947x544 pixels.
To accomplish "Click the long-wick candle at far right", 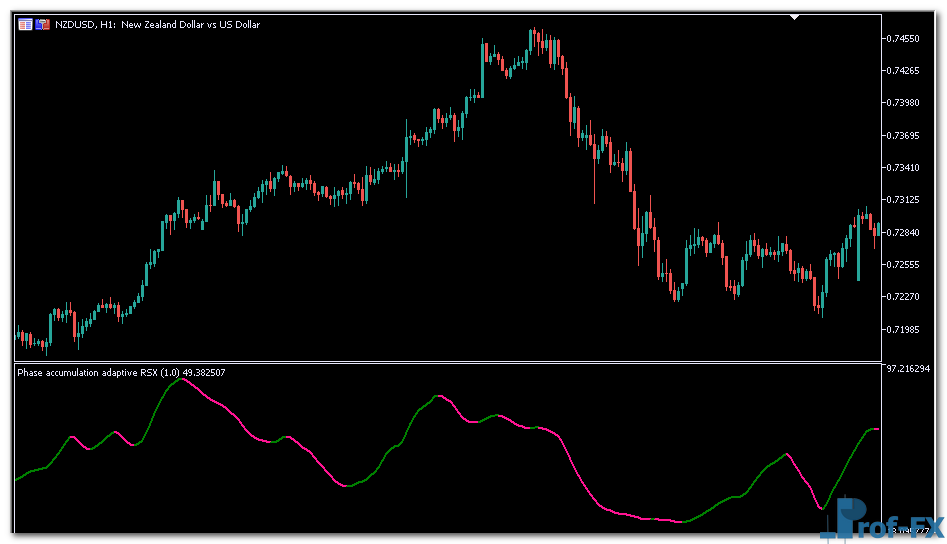I will (x=858, y=250).
